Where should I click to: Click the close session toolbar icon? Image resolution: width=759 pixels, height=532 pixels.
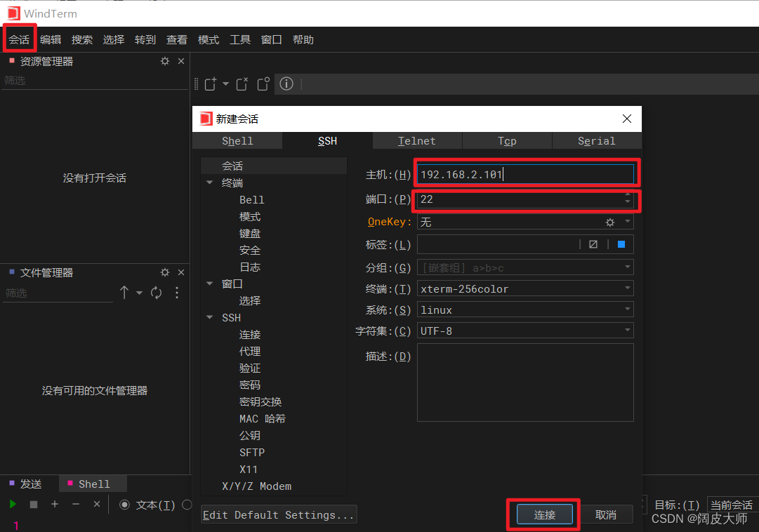click(242, 84)
